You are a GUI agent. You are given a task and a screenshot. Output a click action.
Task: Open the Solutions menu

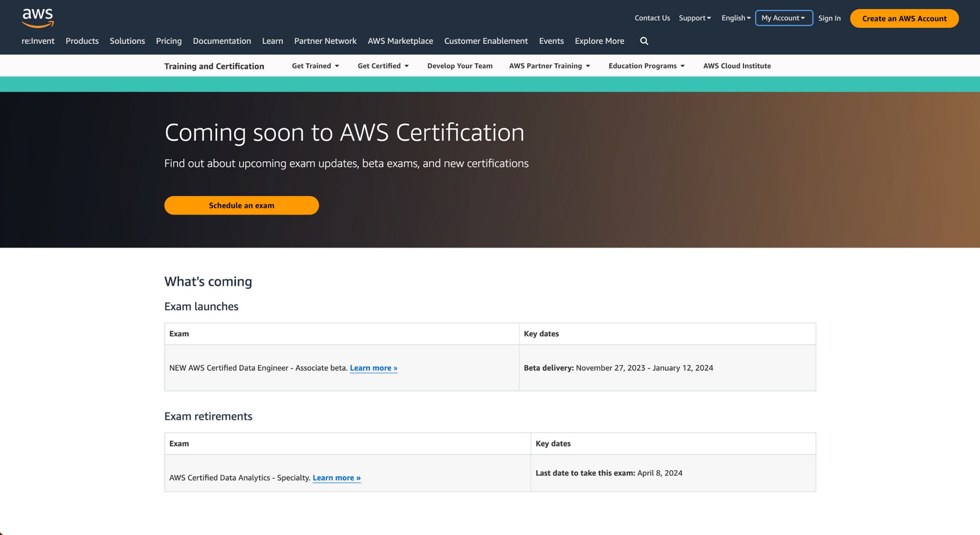(127, 41)
